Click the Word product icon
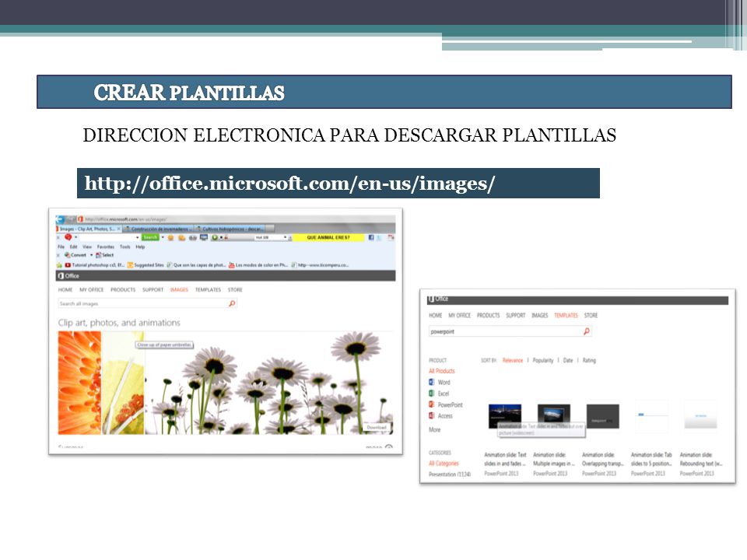Image resolution: width=747 pixels, height=560 pixels. click(432, 382)
